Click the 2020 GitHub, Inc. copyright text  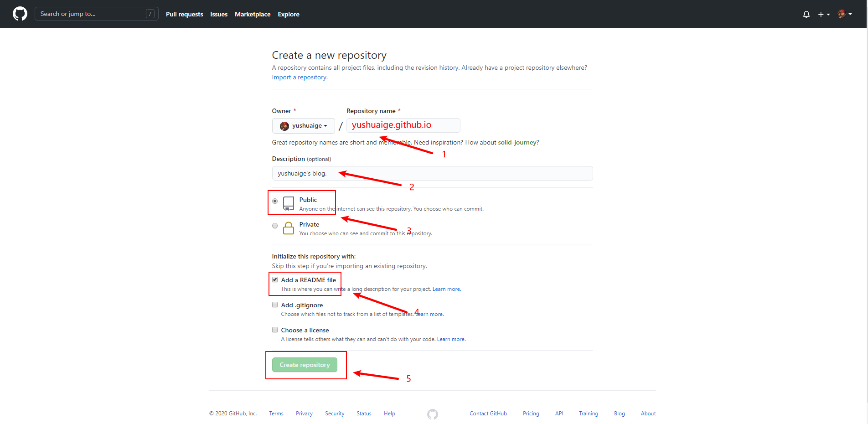233,414
